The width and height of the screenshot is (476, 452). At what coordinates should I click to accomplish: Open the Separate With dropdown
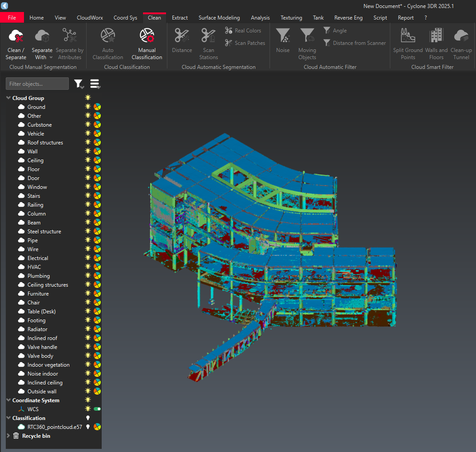pyautogui.click(x=51, y=57)
